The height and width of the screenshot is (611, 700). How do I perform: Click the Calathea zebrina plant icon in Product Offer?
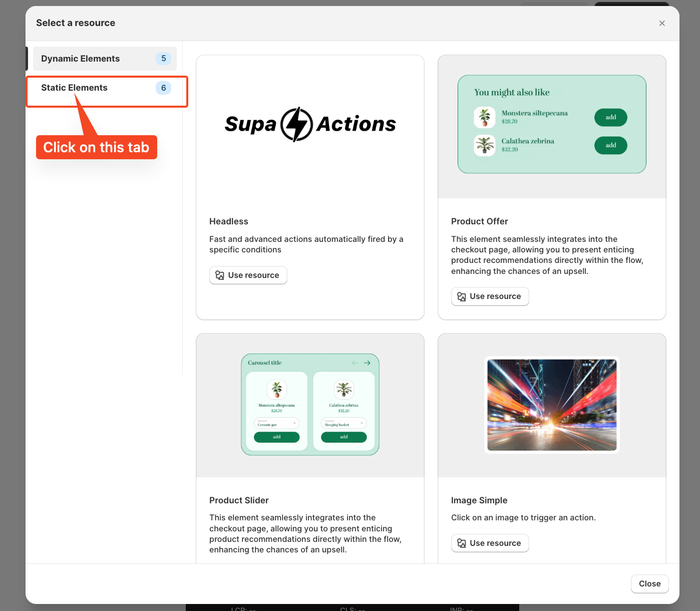[485, 145]
